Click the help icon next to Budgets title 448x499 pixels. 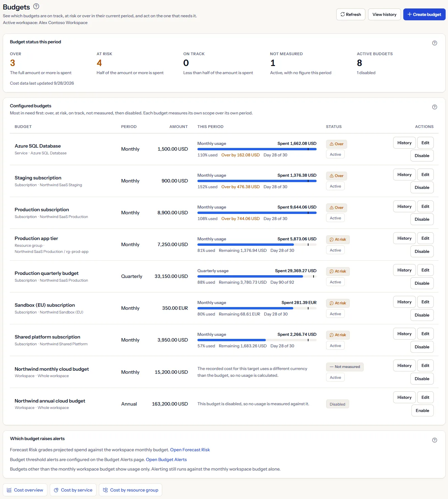36,6
